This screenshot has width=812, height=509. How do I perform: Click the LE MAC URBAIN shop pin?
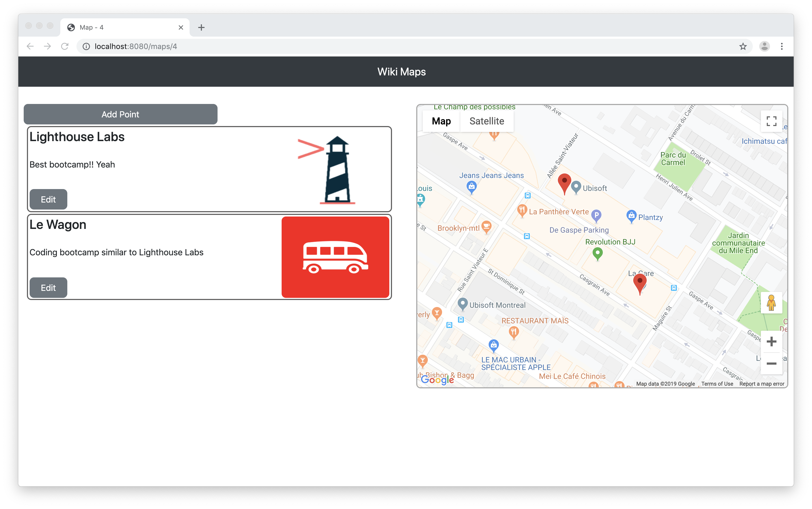493,346
